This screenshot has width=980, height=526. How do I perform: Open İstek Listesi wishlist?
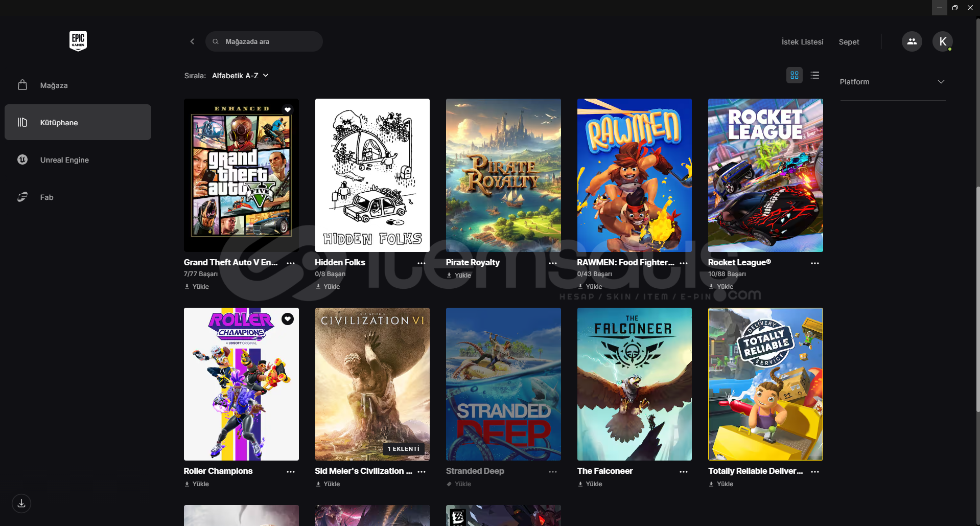(802, 42)
